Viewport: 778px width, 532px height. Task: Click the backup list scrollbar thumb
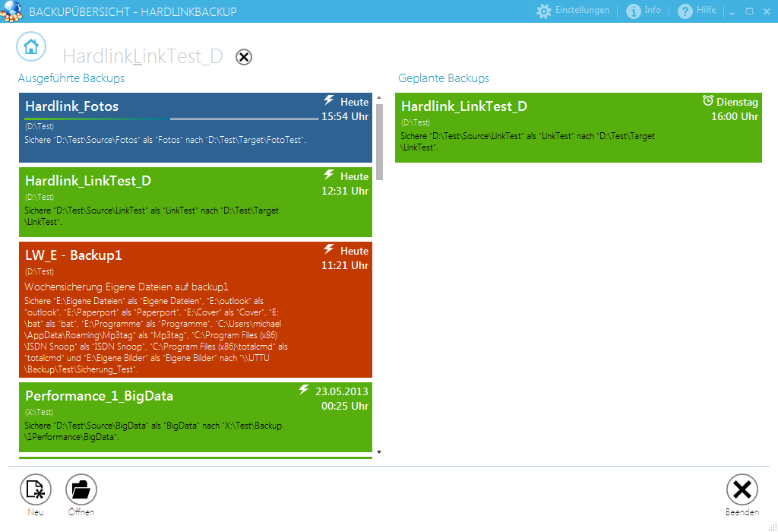click(379, 141)
